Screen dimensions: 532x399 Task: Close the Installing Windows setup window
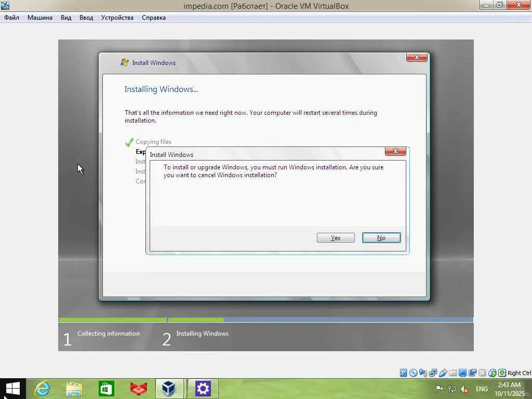point(417,57)
